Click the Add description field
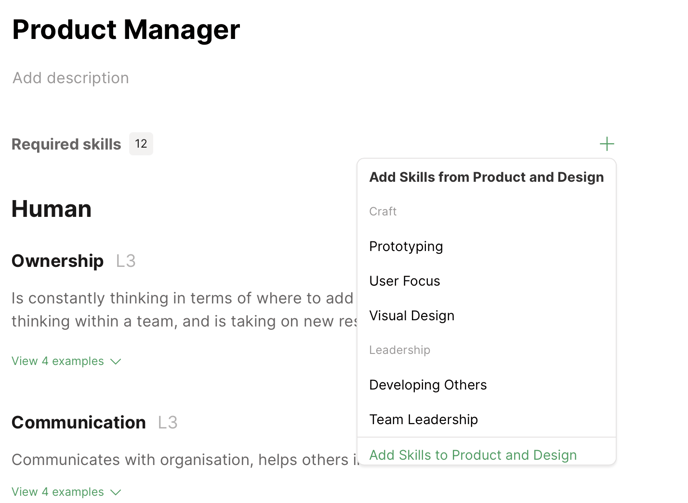 (x=71, y=78)
